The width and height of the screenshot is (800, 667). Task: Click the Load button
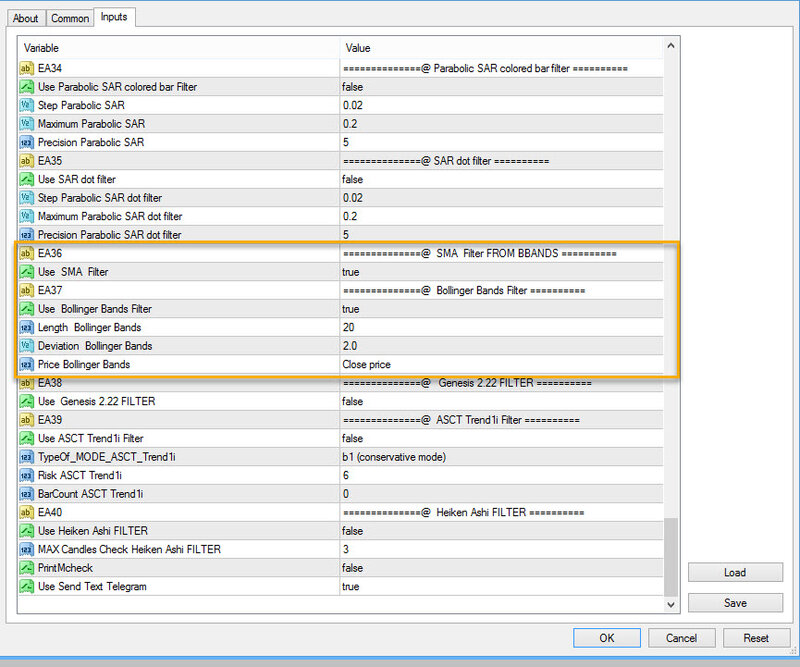[x=735, y=573]
